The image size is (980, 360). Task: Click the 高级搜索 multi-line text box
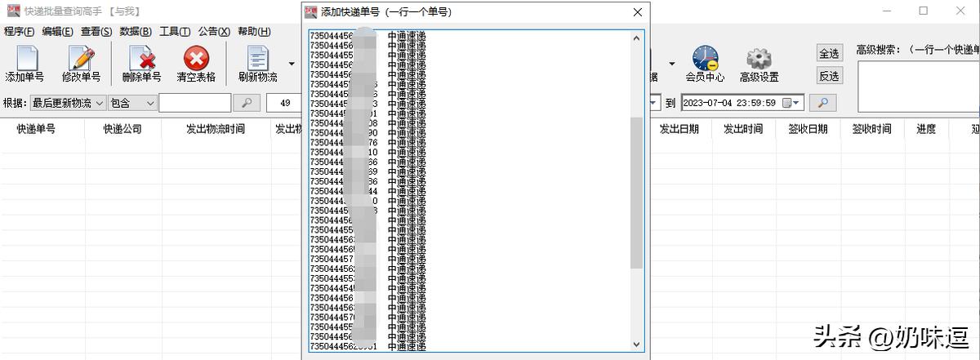pos(919,86)
